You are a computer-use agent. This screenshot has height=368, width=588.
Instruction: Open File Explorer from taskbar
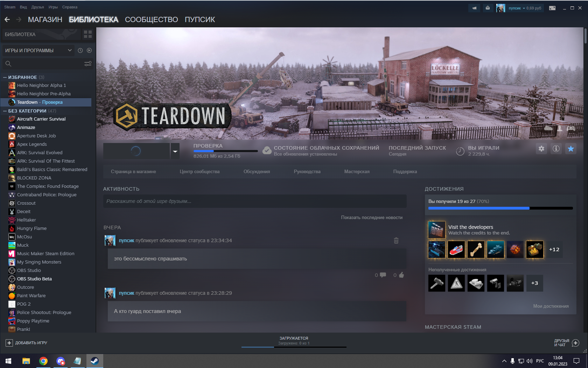(26, 361)
